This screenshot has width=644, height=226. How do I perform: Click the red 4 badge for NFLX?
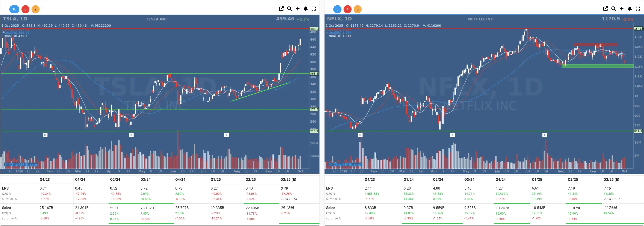click(x=347, y=9)
